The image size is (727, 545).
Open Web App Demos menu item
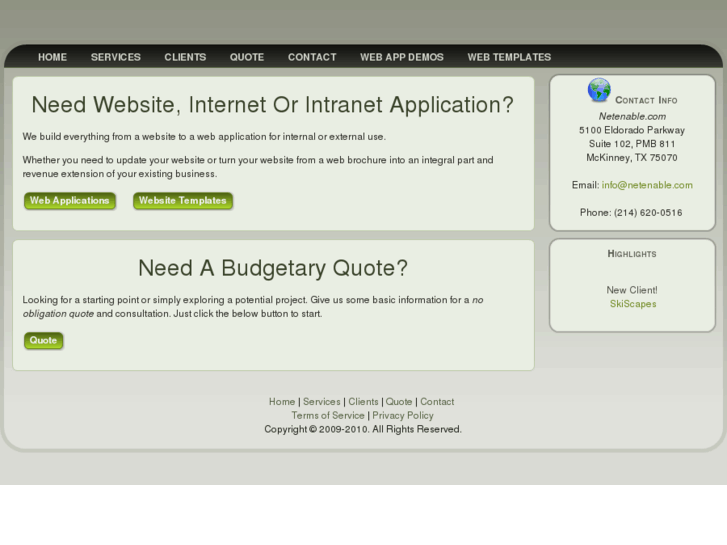pyautogui.click(x=402, y=57)
